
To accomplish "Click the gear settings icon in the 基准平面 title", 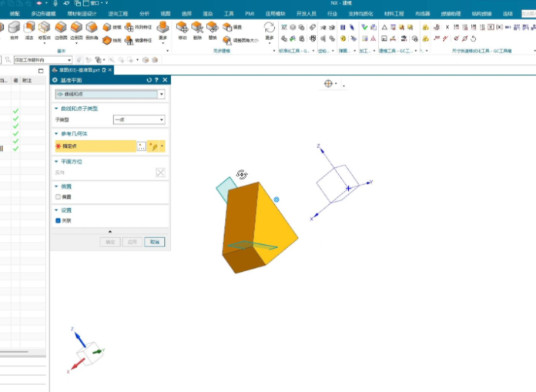I will [55, 80].
